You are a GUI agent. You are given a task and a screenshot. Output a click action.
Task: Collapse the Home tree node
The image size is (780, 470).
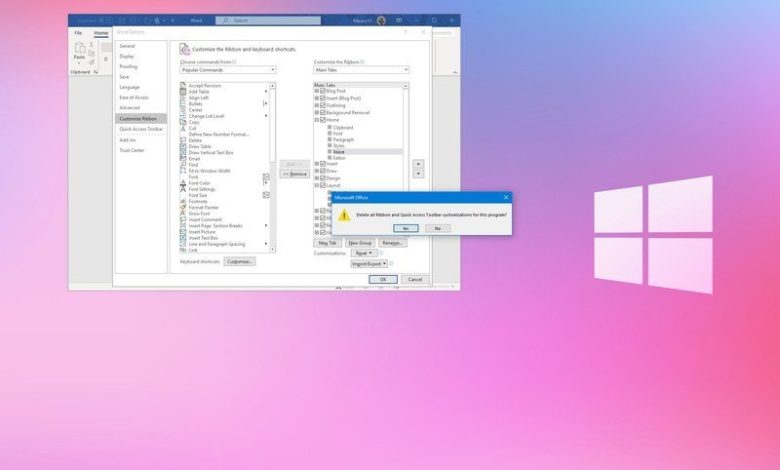[317, 119]
